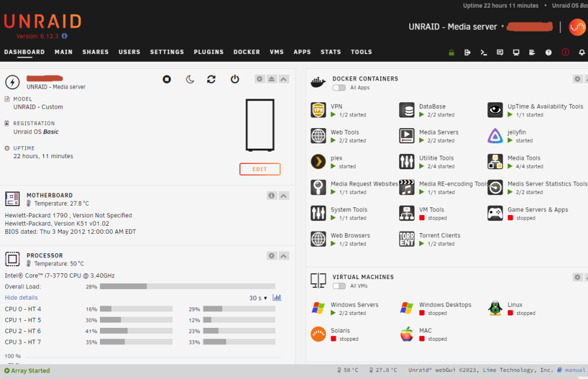Click the Overall Load progress bar
This screenshot has height=379, width=588.
point(188,286)
